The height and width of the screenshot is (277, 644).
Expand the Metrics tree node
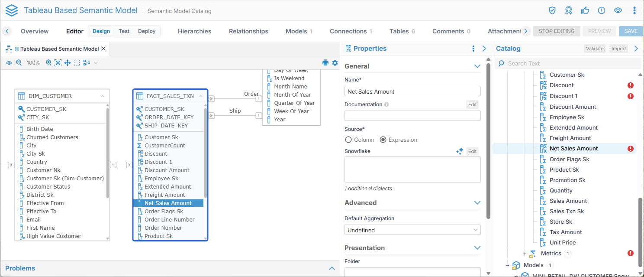point(525,254)
